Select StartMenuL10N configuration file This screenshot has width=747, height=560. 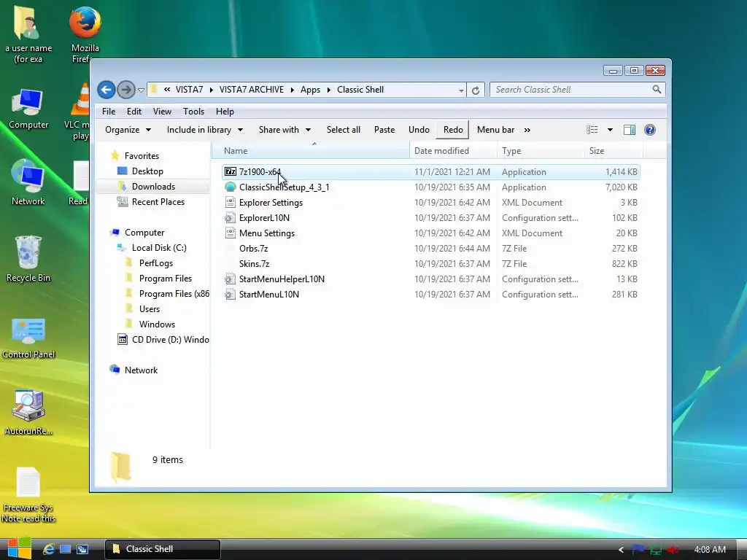[430, 295]
